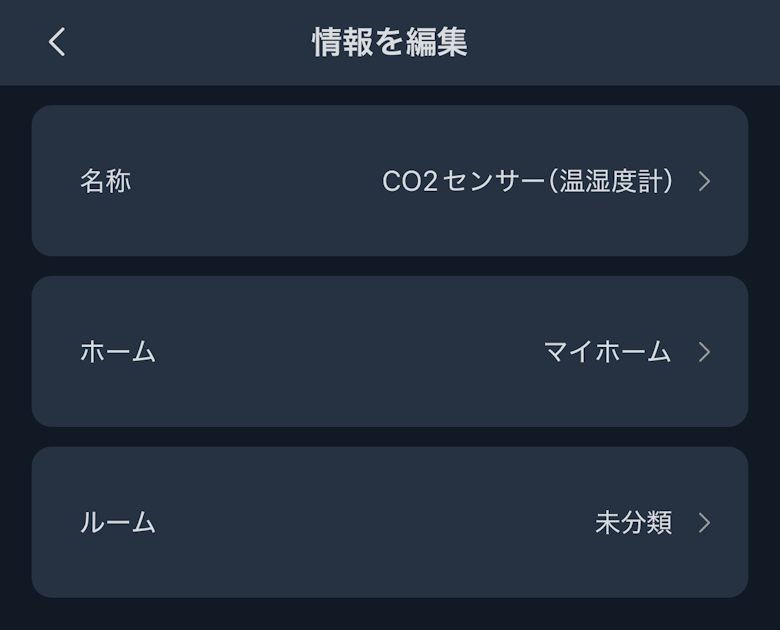Tap the back arrow icon
This screenshot has width=780, height=630.
pos(57,42)
